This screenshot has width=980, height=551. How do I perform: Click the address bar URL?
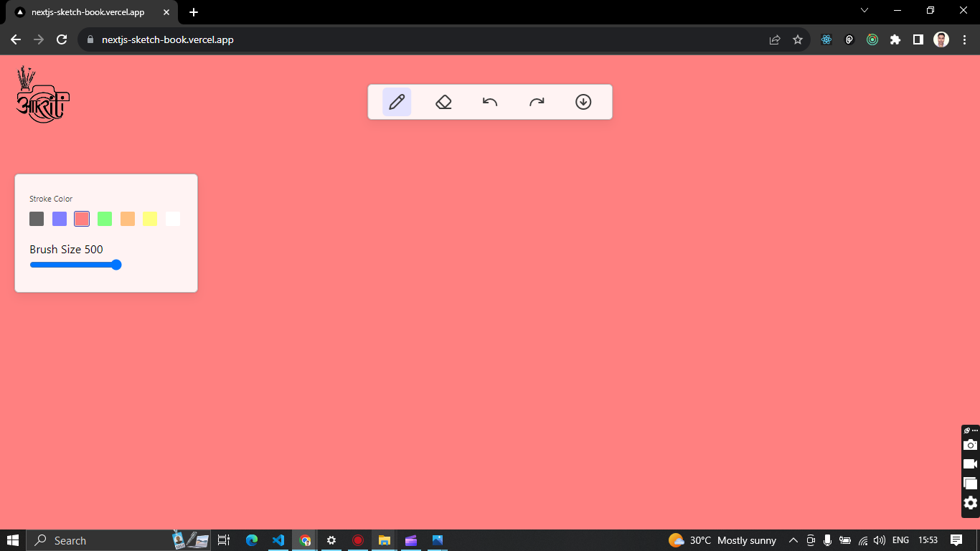click(x=168, y=39)
